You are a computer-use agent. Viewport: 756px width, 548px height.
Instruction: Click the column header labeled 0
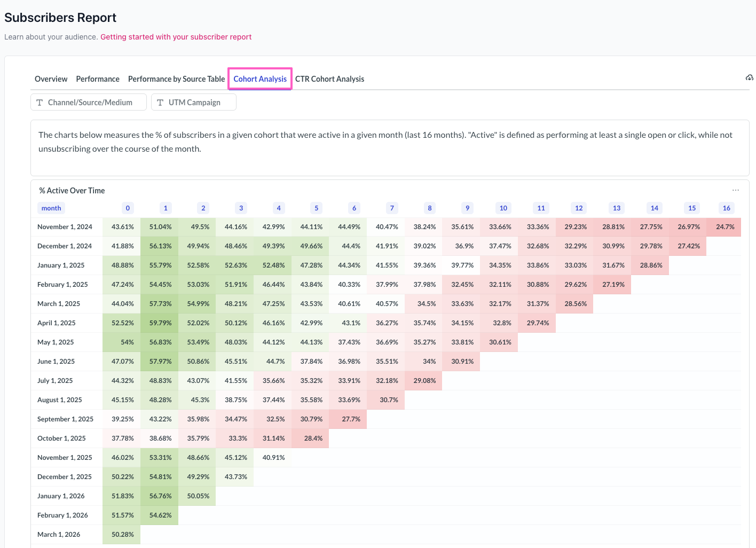tap(128, 208)
